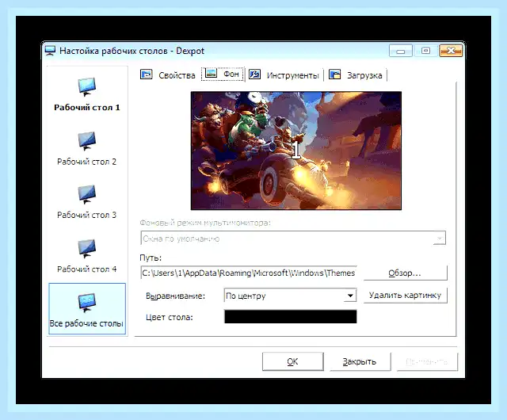Viewport: 507px width, 420px height.
Task: Click the Фон tab picture icon
Action: tap(211, 73)
